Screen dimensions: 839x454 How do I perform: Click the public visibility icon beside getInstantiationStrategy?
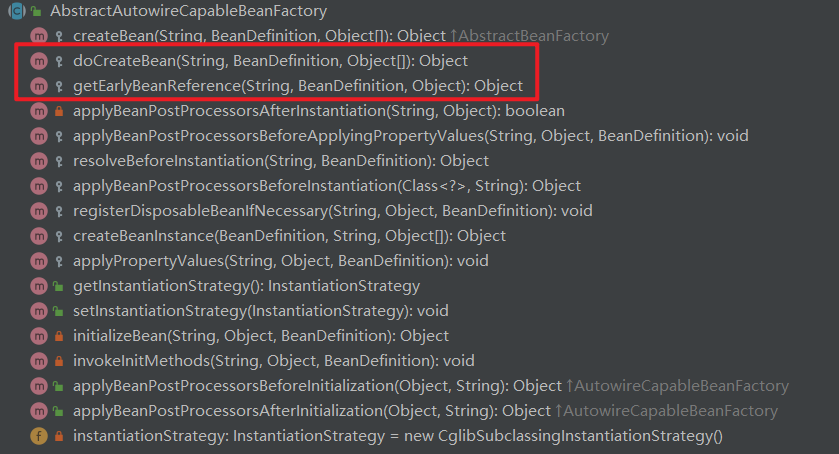pyautogui.click(x=59, y=286)
